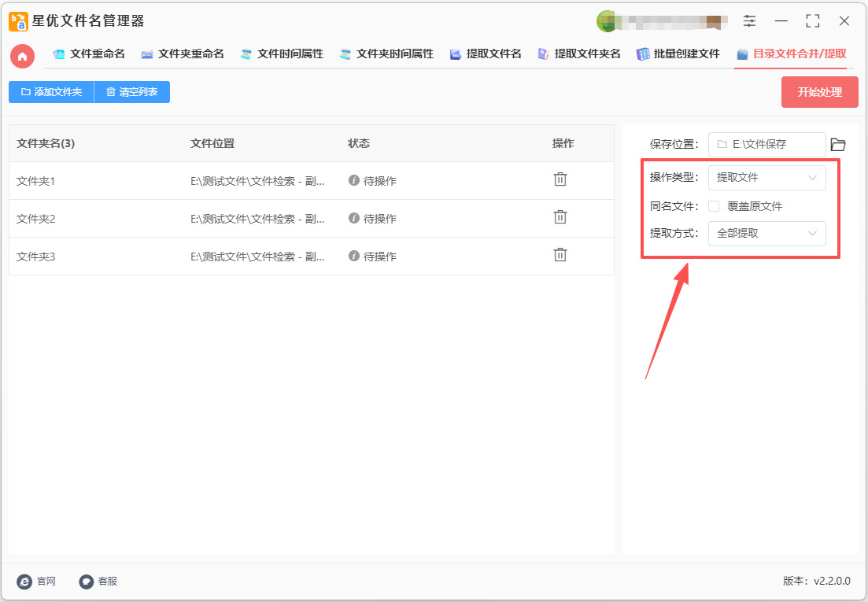This screenshot has width=868, height=602.
Task: Click the 客服 chat icon
Action: (x=87, y=582)
